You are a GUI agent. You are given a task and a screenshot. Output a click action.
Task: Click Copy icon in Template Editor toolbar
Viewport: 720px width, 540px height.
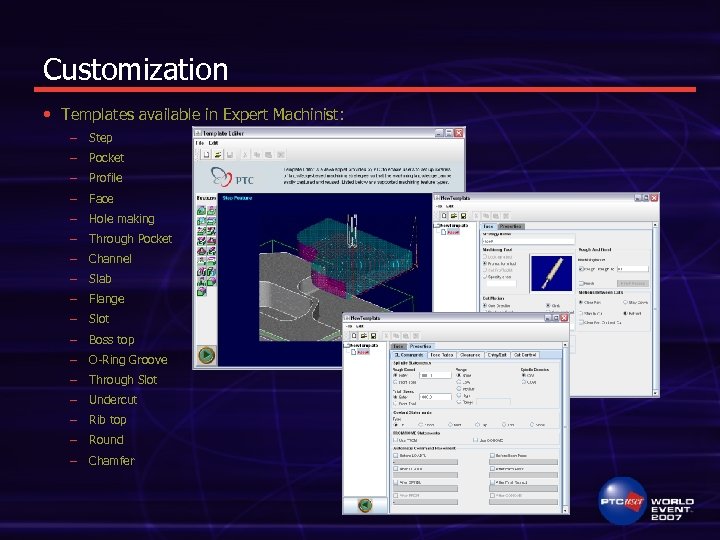point(257,155)
